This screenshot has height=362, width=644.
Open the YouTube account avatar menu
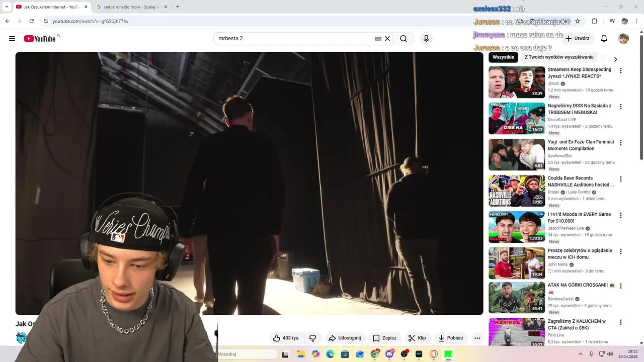pyautogui.click(x=623, y=39)
